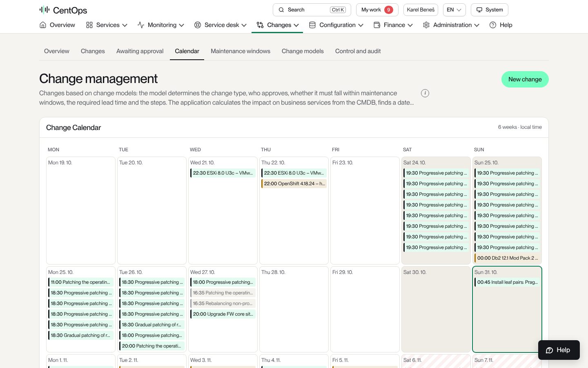Expand the Configuration menu chevron
The height and width of the screenshot is (368, 588).
[x=361, y=25]
